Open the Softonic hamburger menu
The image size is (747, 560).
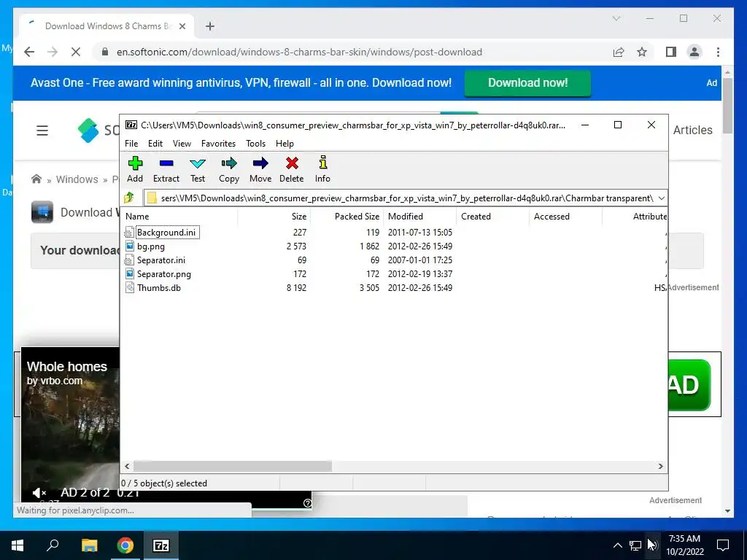[x=42, y=130]
